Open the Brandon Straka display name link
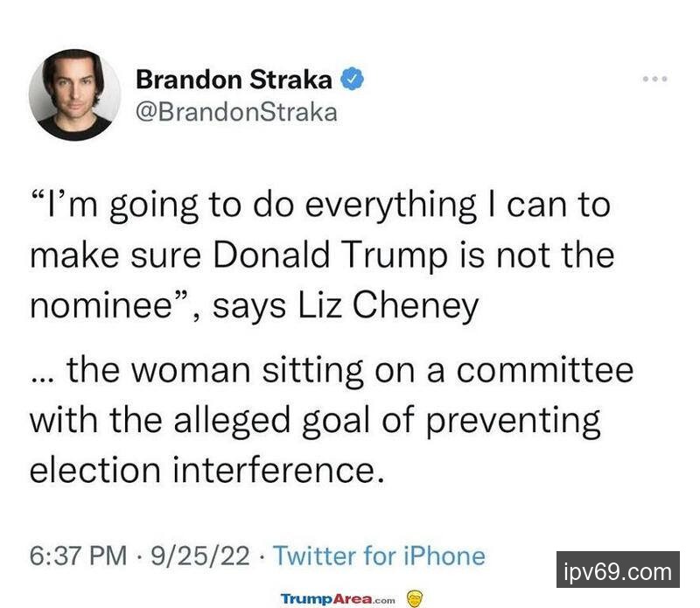The image size is (700, 608). [x=234, y=80]
